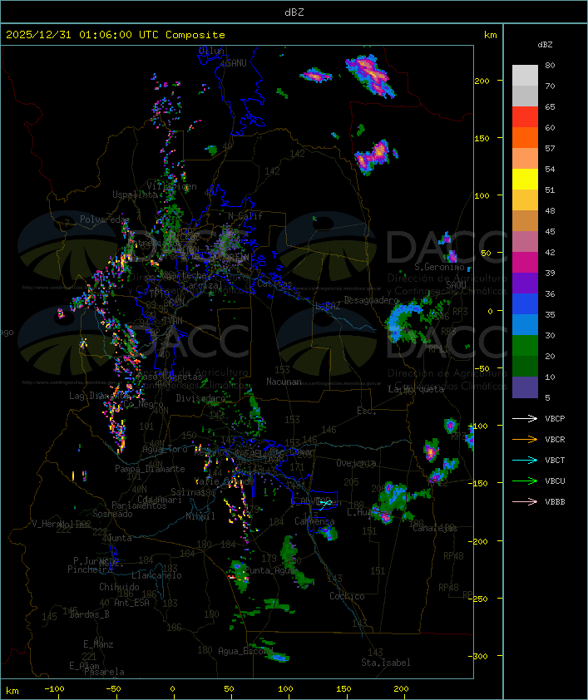Viewport: 588px width, 700px height.
Task: Click the yellow km label beside timestamp row
Action: click(x=490, y=34)
